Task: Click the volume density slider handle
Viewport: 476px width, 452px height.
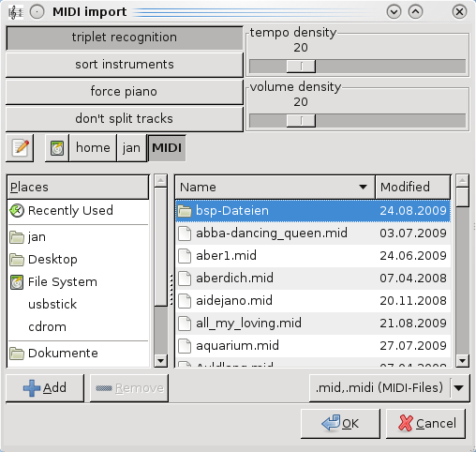Action: click(x=301, y=121)
